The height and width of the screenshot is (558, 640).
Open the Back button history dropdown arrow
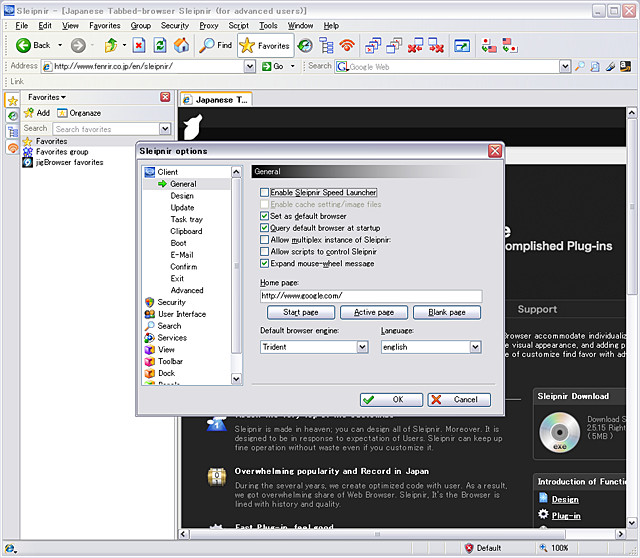60,45
